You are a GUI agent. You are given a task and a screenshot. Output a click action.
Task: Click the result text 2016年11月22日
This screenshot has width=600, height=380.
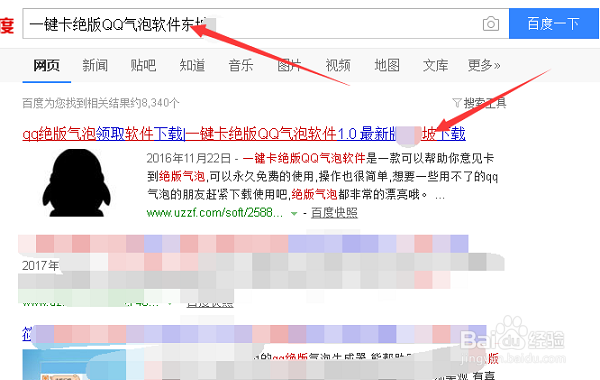point(189,158)
